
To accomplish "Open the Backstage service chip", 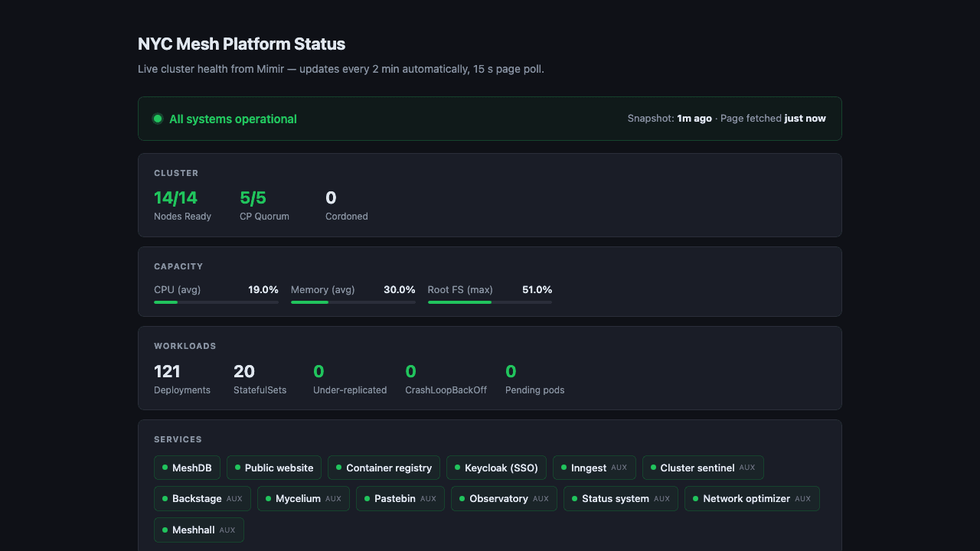I will pos(202,498).
